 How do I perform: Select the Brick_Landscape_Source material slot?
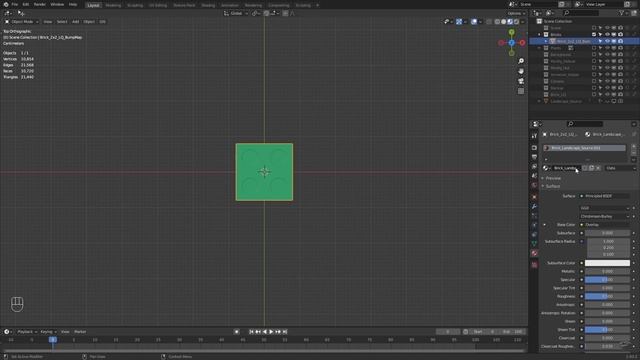584,148
